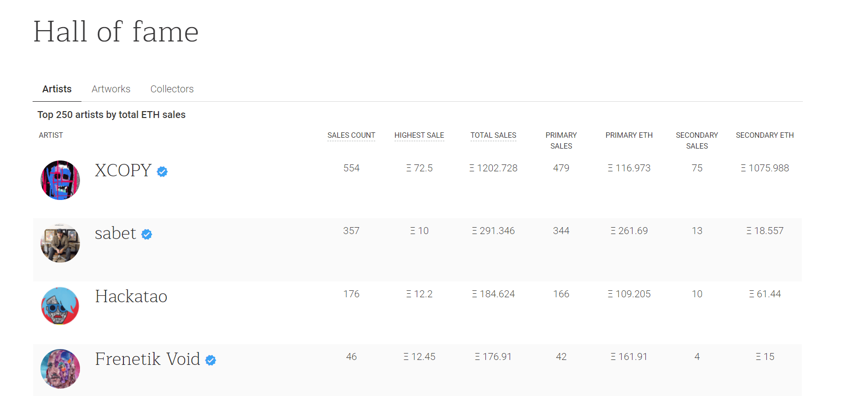Open the Frenetik Void artist link

coord(148,359)
